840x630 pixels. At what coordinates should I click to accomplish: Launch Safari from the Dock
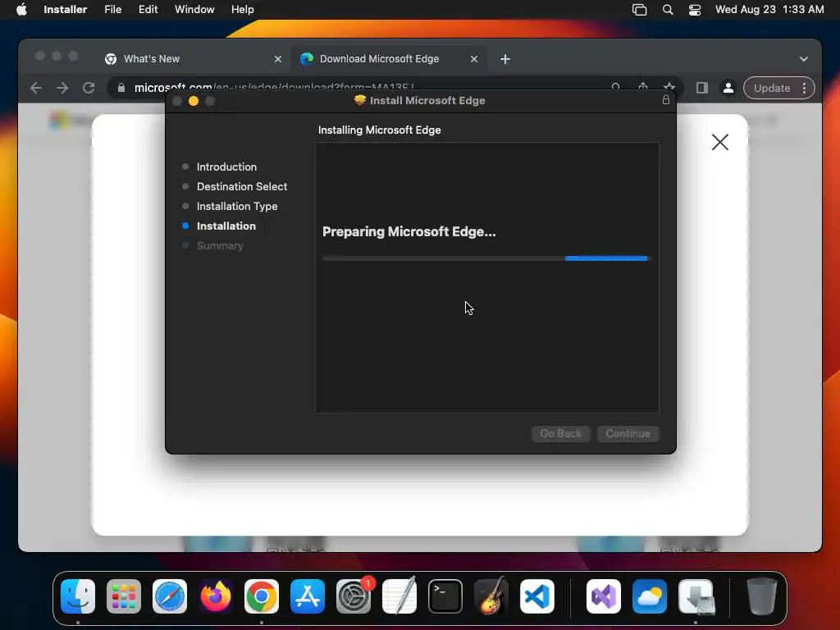[x=170, y=596]
